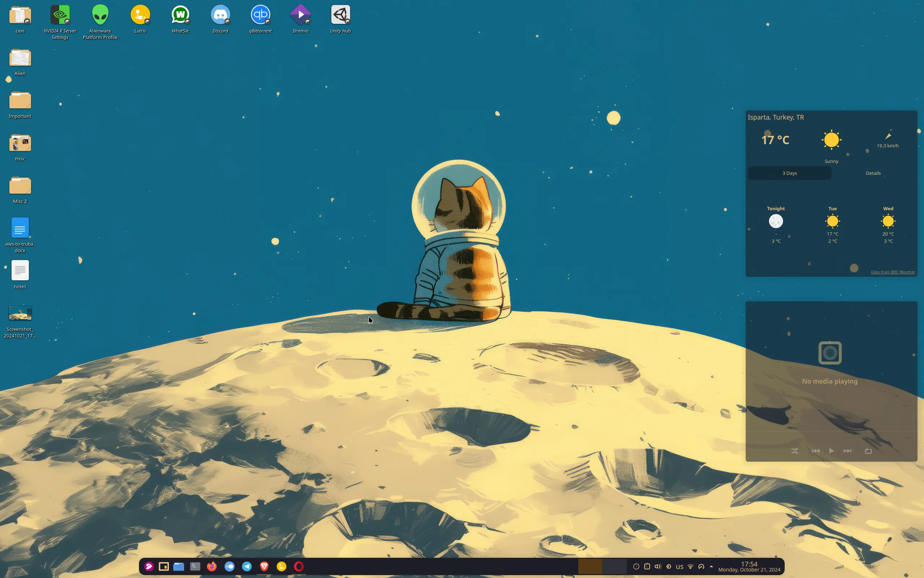The image size is (924, 578).
Task: Open the Wi-Fi network tray icon
Action: [690, 566]
